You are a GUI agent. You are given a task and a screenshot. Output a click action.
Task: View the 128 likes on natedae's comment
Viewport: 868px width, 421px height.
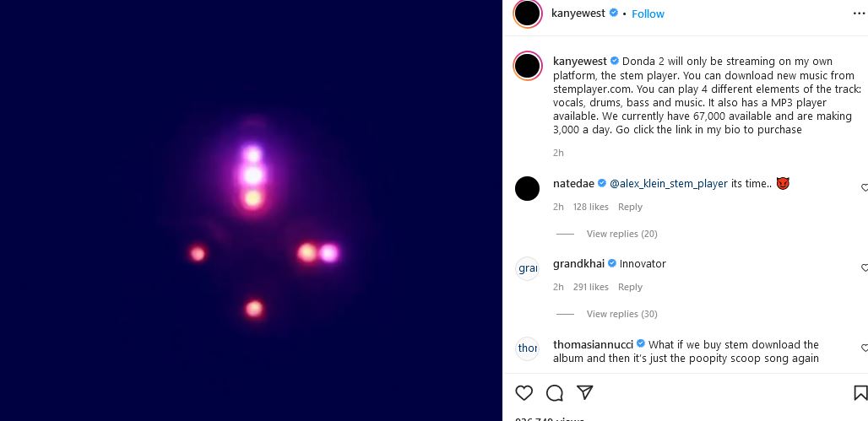tap(590, 207)
